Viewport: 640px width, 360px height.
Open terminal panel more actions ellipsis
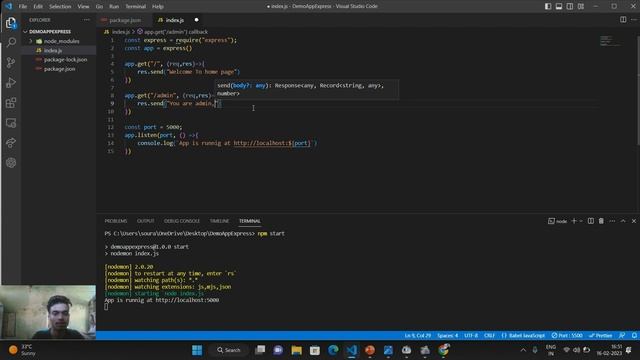point(612,221)
